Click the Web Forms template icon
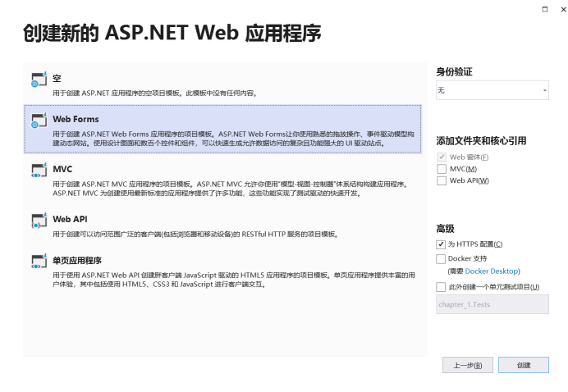568x392 pixels. point(39,121)
